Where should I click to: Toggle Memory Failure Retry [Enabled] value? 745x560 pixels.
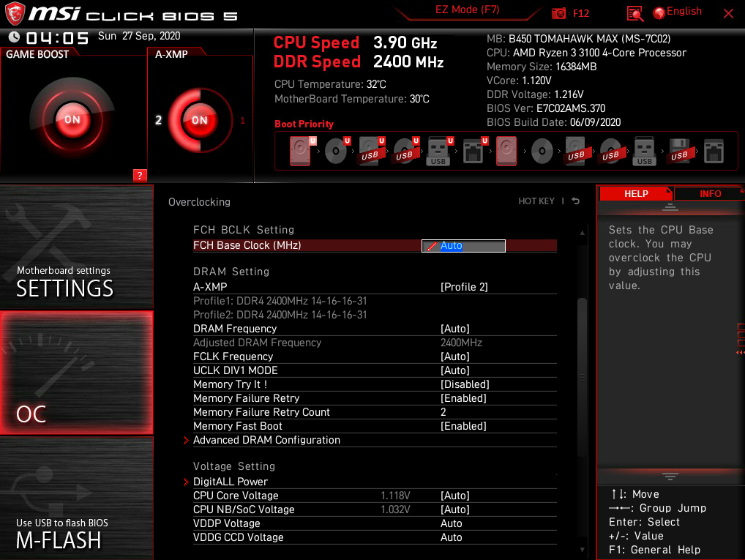[463, 398]
